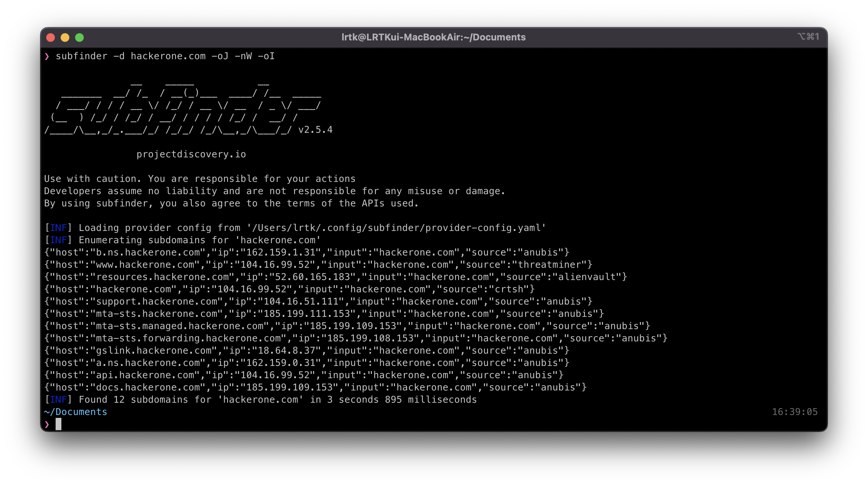Click the projectdiscovery.io text

pyautogui.click(x=191, y=154)
